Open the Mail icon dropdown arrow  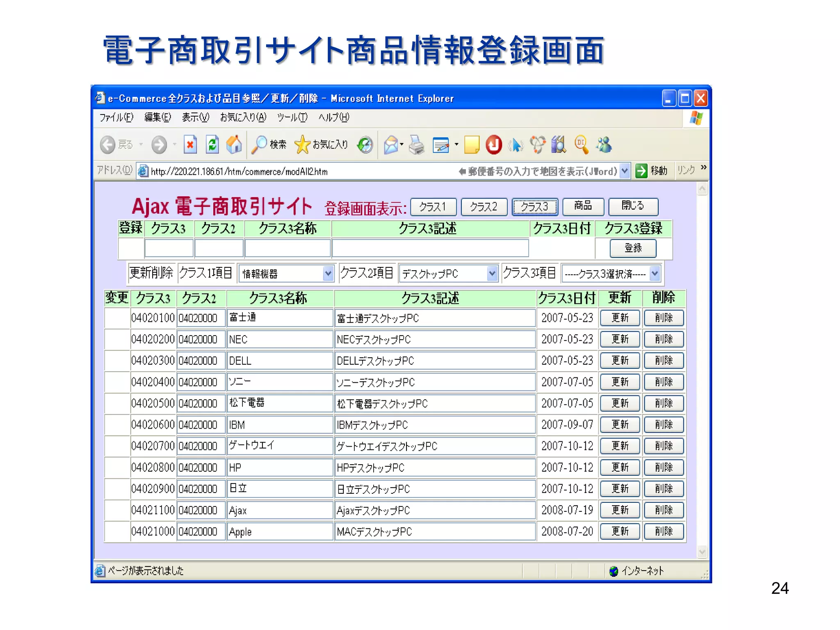click(402, 144)
